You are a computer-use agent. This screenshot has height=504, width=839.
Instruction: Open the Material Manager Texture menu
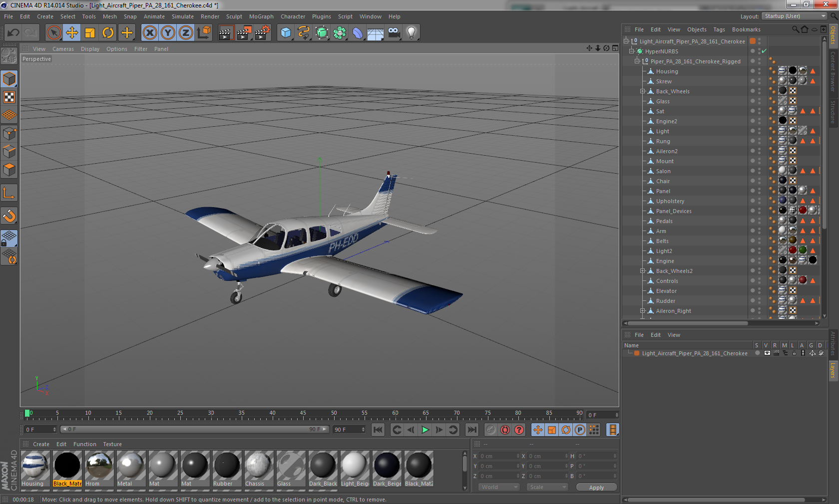[x=112, y=444]
